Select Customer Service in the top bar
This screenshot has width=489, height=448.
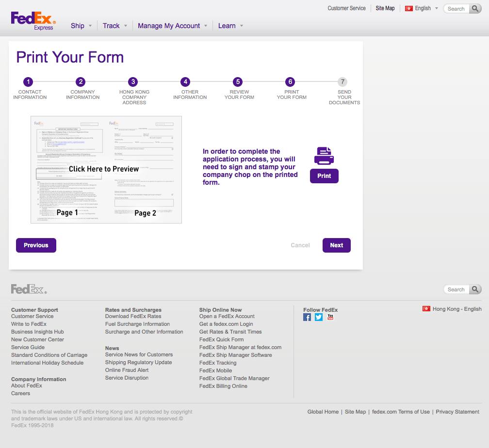pyautogui.click(x=346, y=8)
